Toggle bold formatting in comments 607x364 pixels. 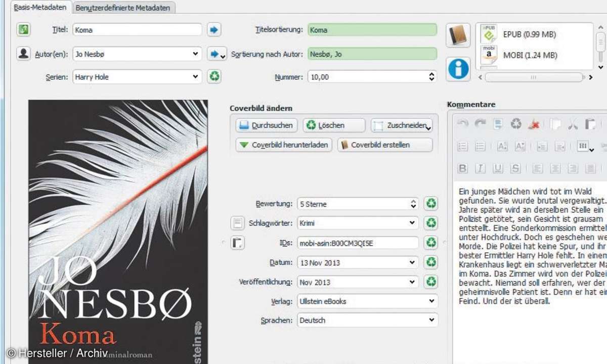point(462,168)
